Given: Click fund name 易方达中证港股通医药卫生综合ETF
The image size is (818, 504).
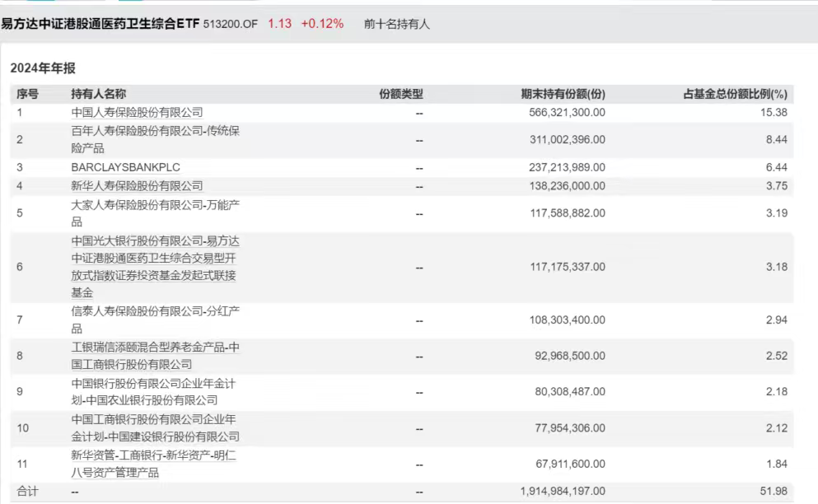Looking at the screenshot, I should (100, 24).
